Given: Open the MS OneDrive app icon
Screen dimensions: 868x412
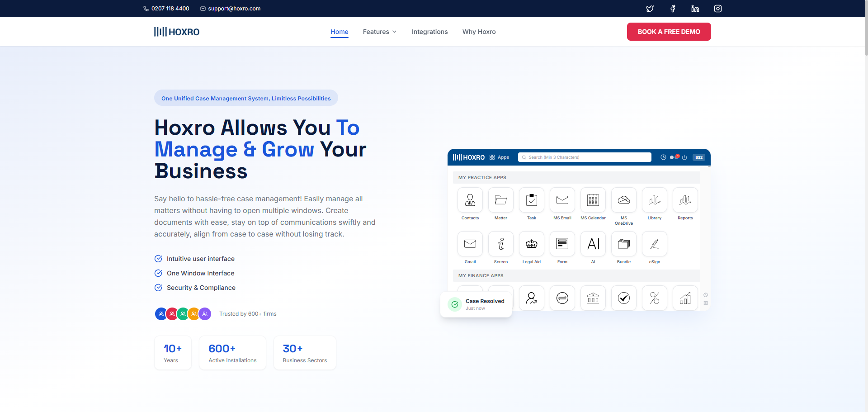Looking at the screenshot, I should pyautogui.click(x=624, y=200).
